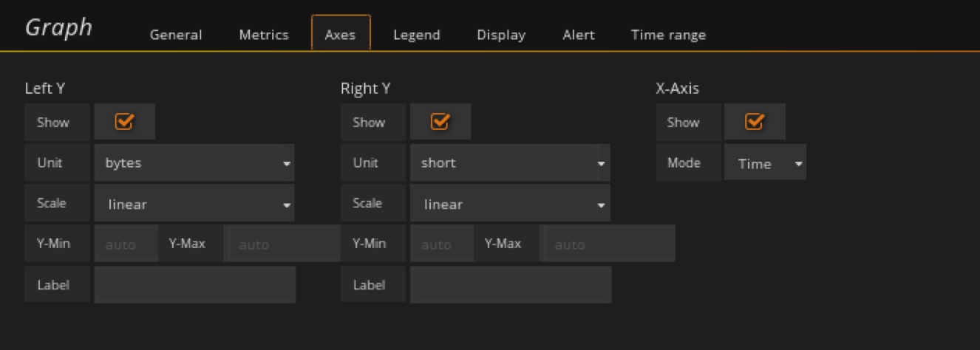Select the Axes tab
Image resolution: width=980 pixels, height=350 pixels.
click(x=340, y=35)
